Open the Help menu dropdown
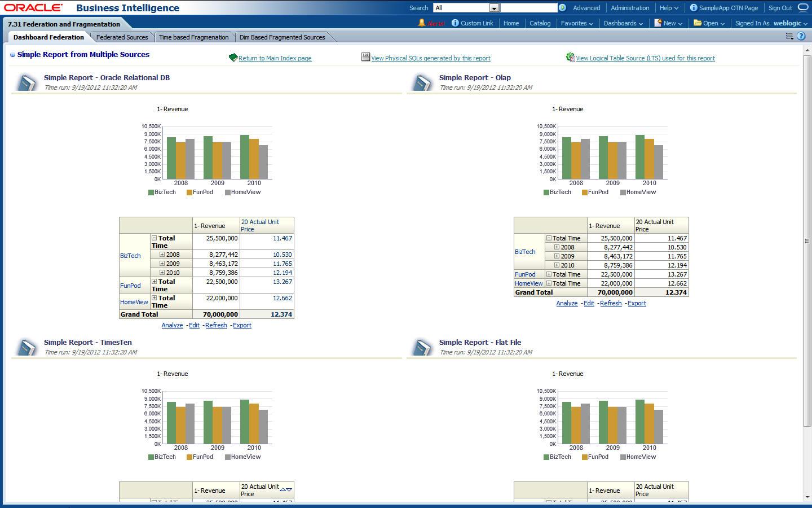812x508 pixels. (669, 8)
